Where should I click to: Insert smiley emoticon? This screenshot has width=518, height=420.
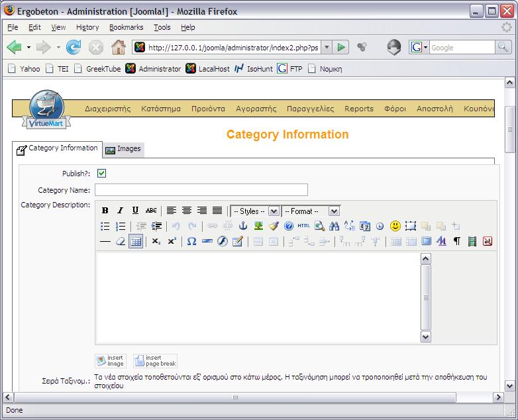[395, 227]
